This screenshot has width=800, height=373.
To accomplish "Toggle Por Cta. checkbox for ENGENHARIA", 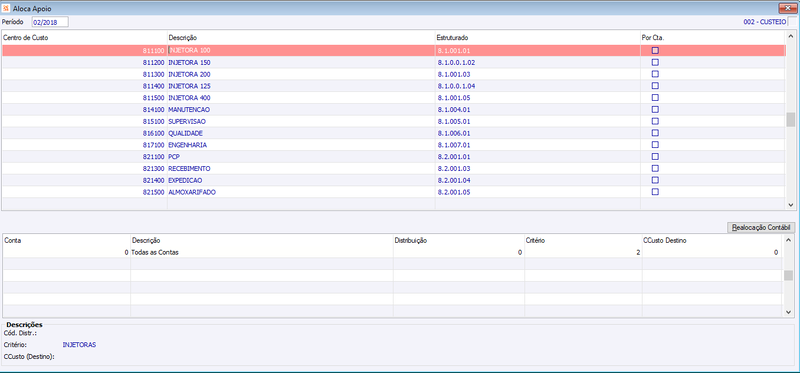I will 655,145.
